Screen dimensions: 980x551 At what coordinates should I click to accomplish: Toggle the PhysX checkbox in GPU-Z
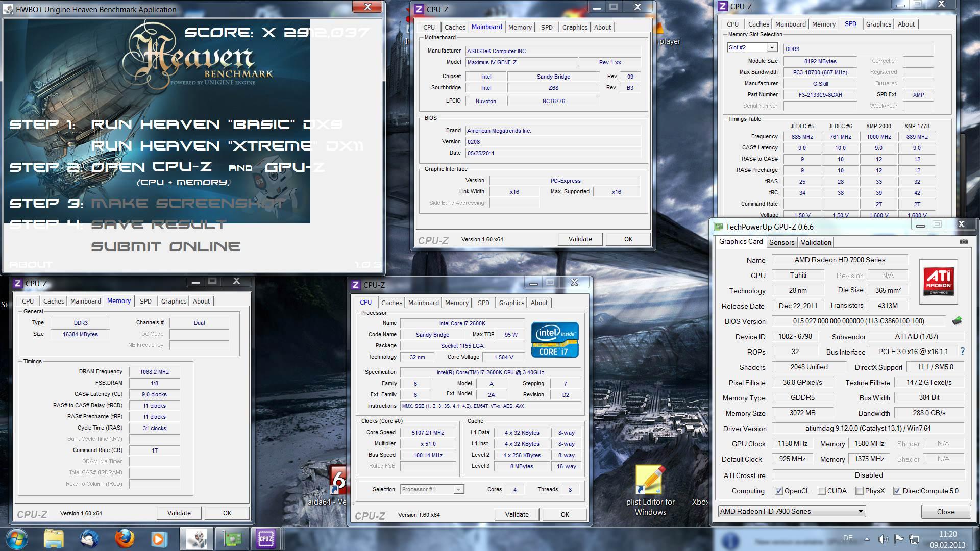tap(860, 491)
